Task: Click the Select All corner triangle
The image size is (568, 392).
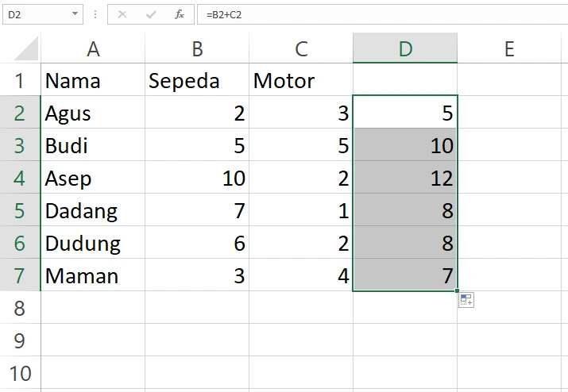Action: pyautogui.click(x=26, y=48)
